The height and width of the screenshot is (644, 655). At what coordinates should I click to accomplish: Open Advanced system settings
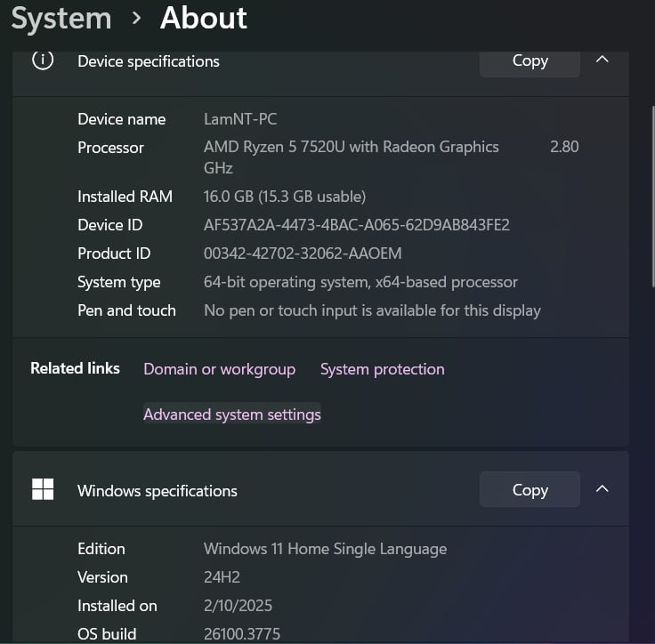click(232, 415)
